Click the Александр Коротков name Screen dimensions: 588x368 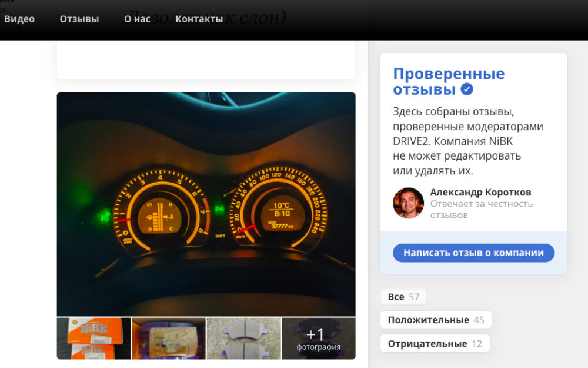point(480,193)
